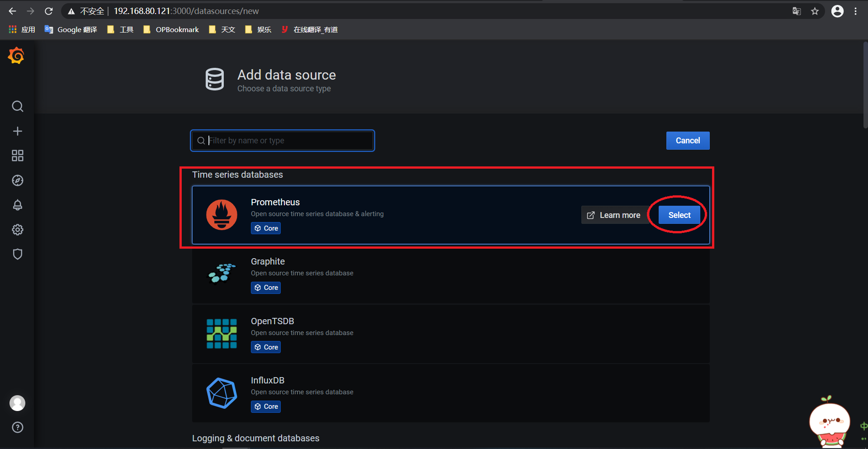Click the InfluxDB data source title
Viewport: 868px width, 449px height.
pos(268,380)
